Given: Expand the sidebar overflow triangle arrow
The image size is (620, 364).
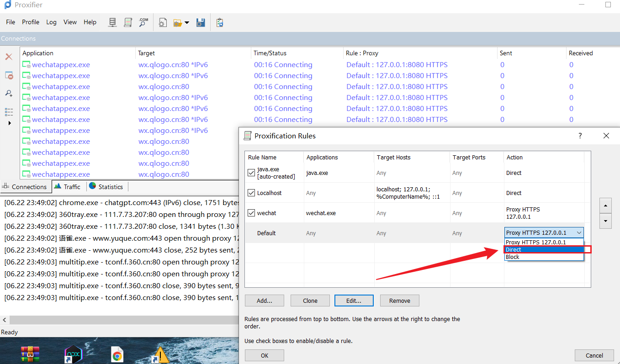Looking at the screenshot, I should (9, 123).
